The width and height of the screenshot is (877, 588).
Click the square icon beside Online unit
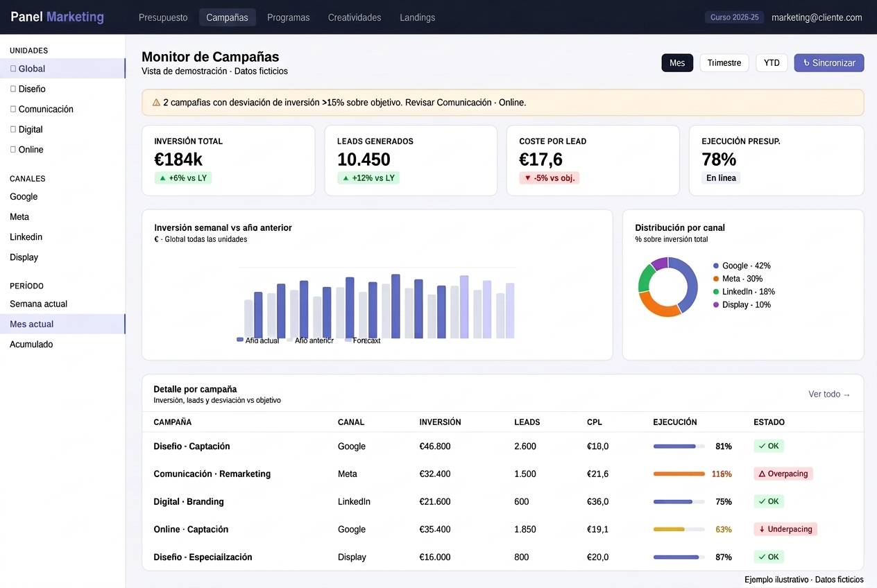click(x=13, y=149)
